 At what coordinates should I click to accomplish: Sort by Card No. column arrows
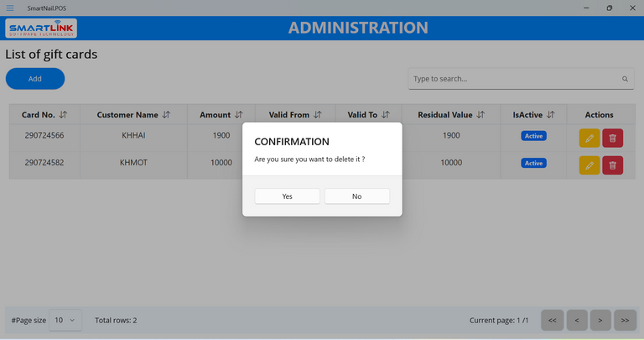(x=64, y=114)
